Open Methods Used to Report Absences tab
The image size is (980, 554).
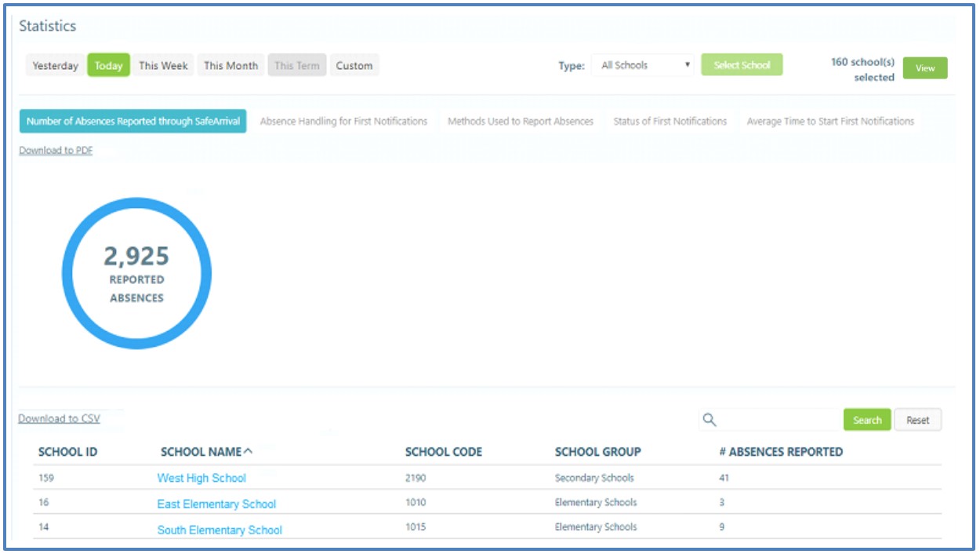(x=521, y=122)
